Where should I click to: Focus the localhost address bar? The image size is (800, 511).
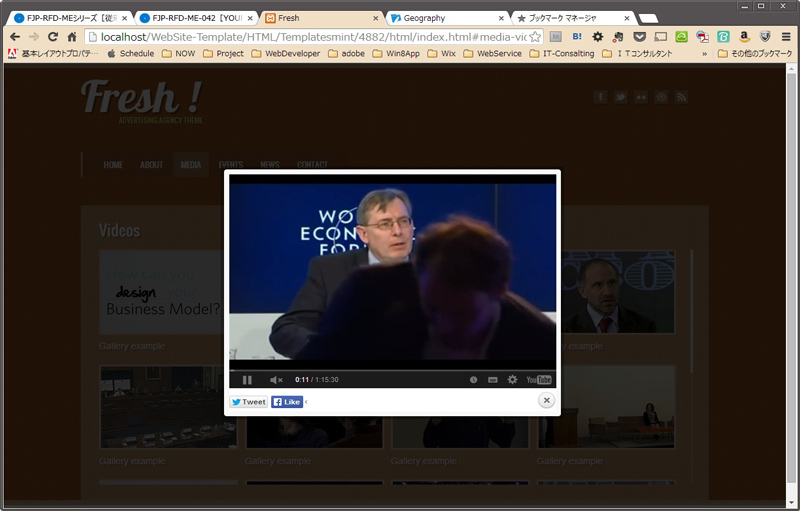(x=314, y=37)
